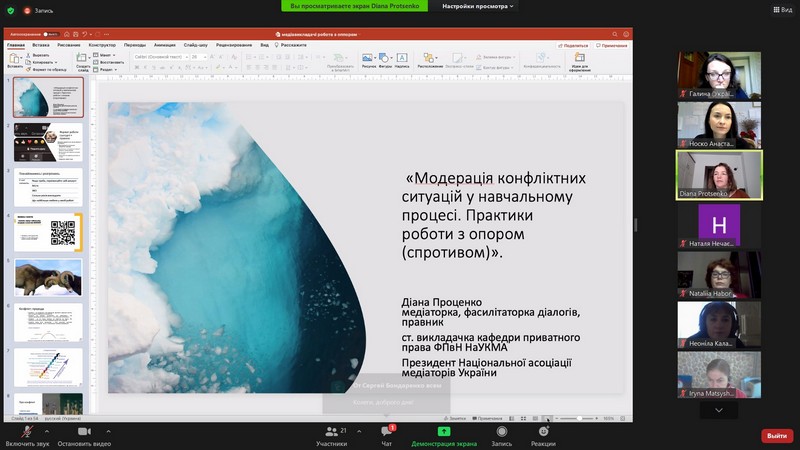The width and height of the screenshot is (800, 450).
Task: Click the green Демонстрация экрана icon
Action: [x=444, y=431]
